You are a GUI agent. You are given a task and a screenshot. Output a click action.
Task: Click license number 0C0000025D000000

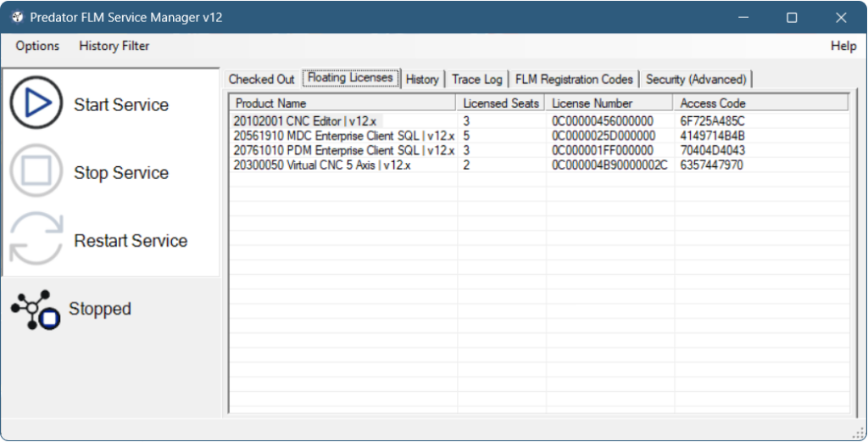pos(604,136)
